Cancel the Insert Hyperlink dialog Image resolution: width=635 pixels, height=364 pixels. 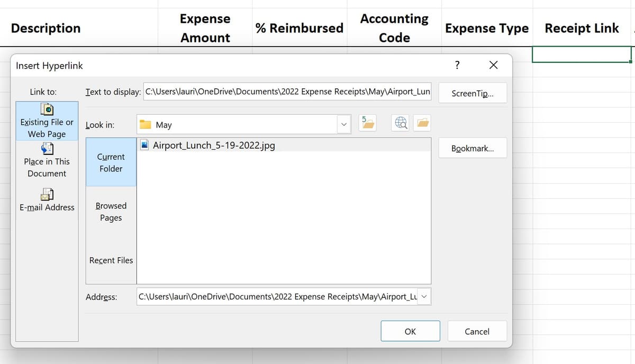(477, 331)
